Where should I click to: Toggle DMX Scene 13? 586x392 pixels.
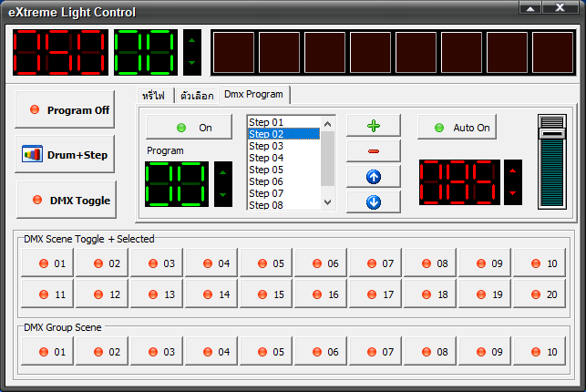(x=157, y=294)
